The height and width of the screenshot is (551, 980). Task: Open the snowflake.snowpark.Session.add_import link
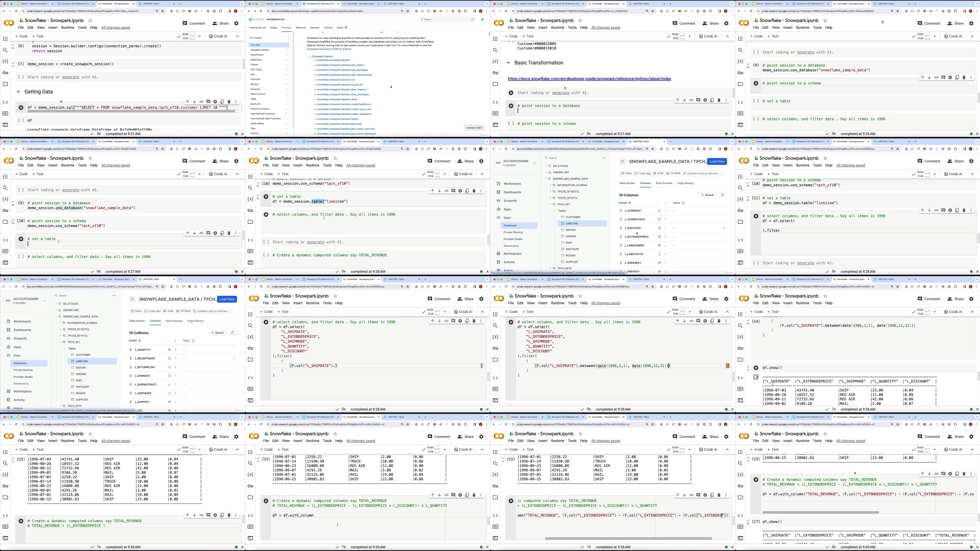(x=340, y=65)
